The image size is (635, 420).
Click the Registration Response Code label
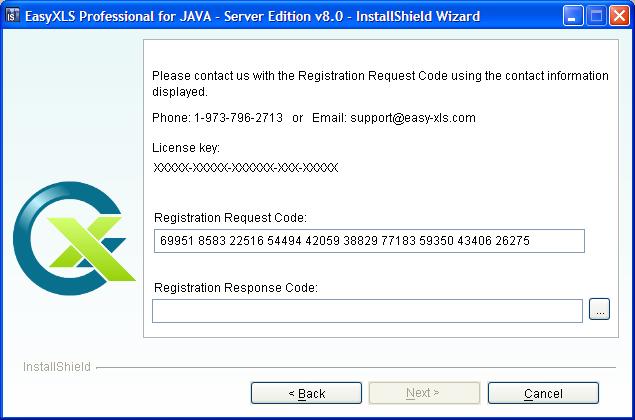[236, 288]
